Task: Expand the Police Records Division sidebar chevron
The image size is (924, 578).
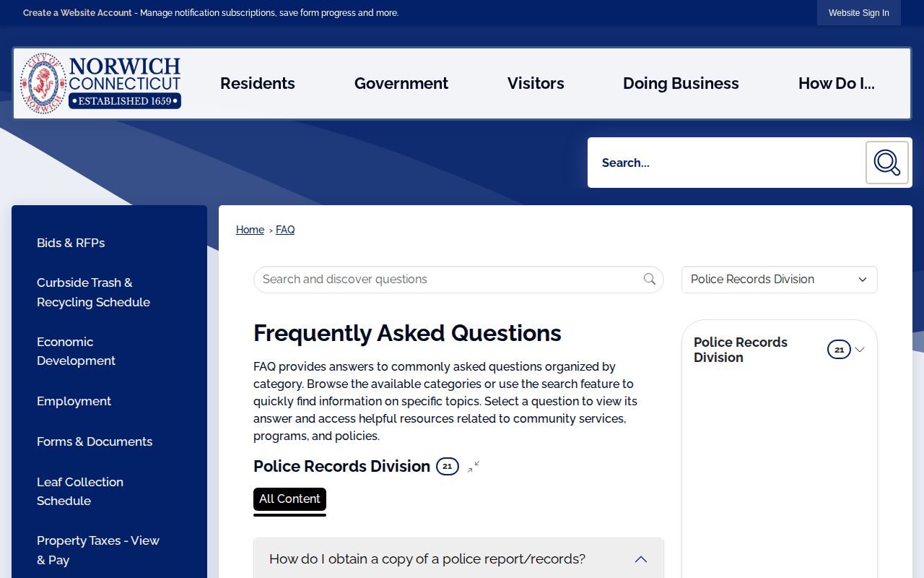Action: (860, 350)
